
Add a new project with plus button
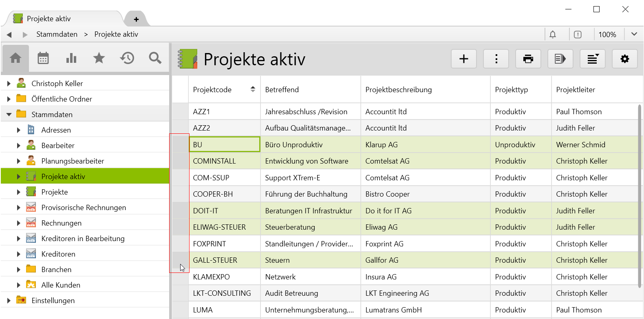(x=464, y=59)
